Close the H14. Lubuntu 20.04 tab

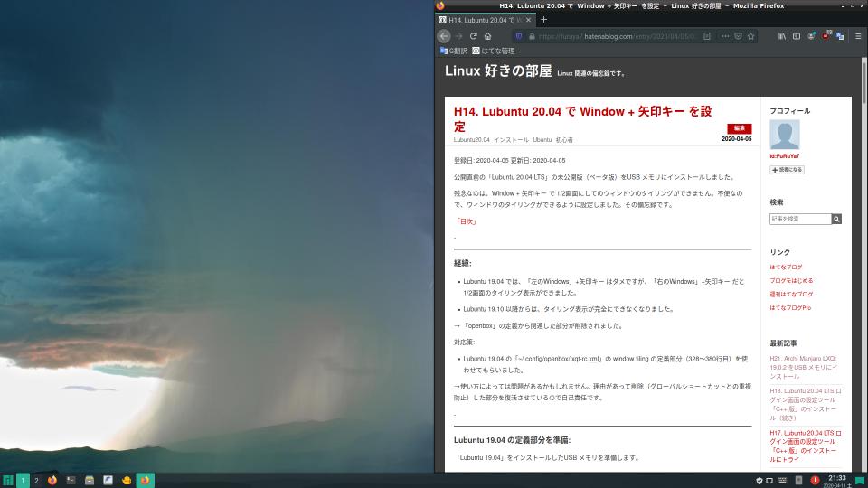pos(528,20)
